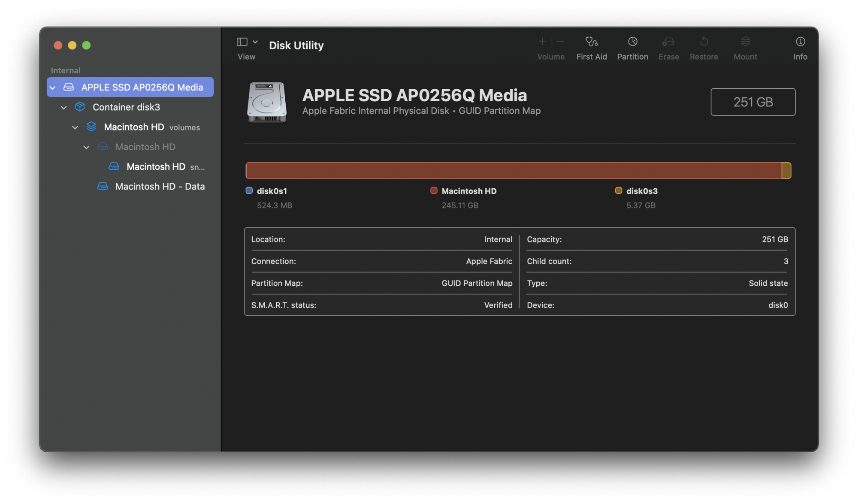
Task: Open the Partition pie chart tool
Action: click(633, 42)
